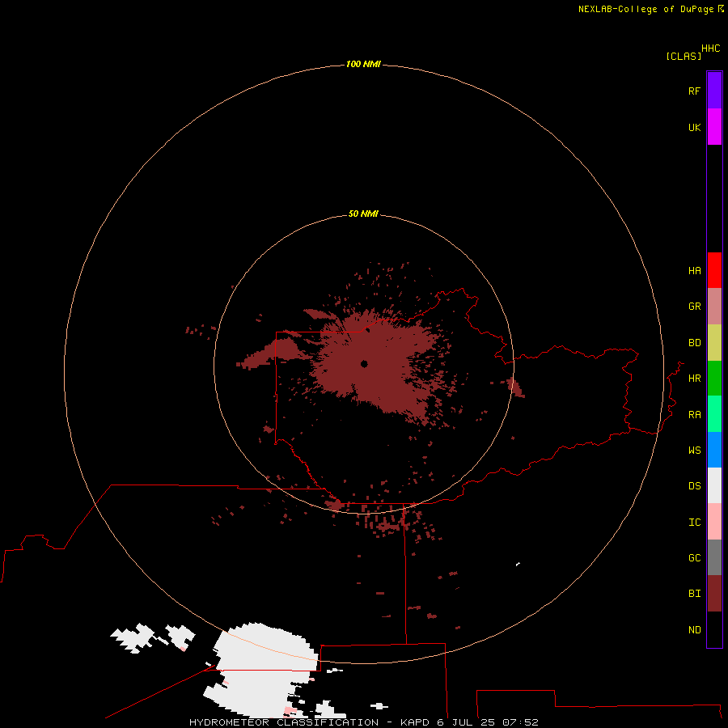
Task: Click the WS legend label
Action: [x=695, y=450]
